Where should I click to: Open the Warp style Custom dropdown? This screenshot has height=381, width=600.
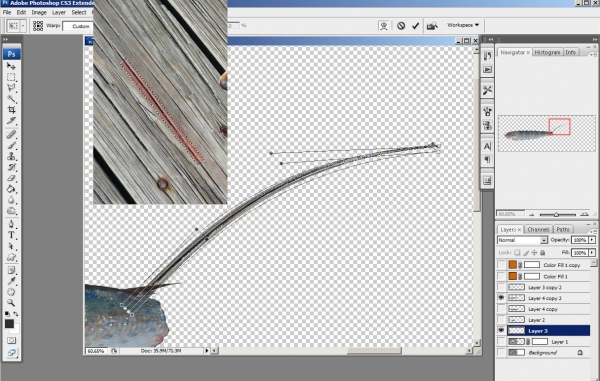(78, 26)
